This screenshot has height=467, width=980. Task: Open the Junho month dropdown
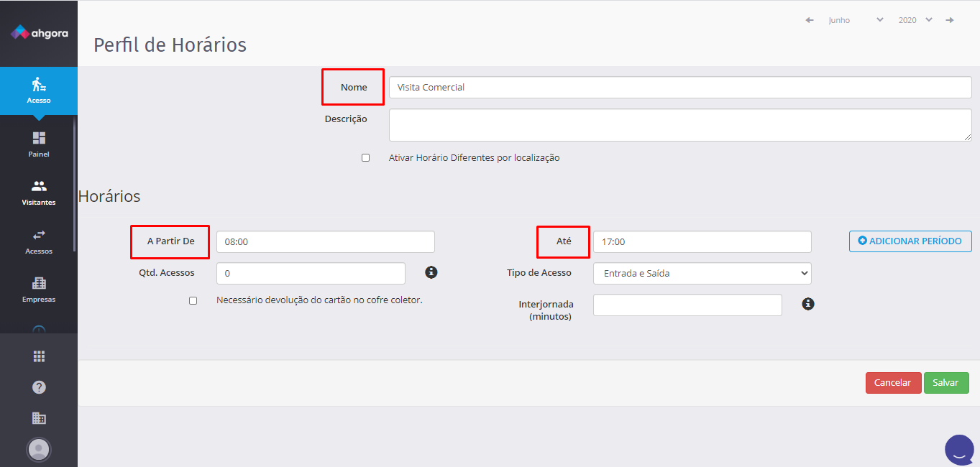(x=856, y=19)
